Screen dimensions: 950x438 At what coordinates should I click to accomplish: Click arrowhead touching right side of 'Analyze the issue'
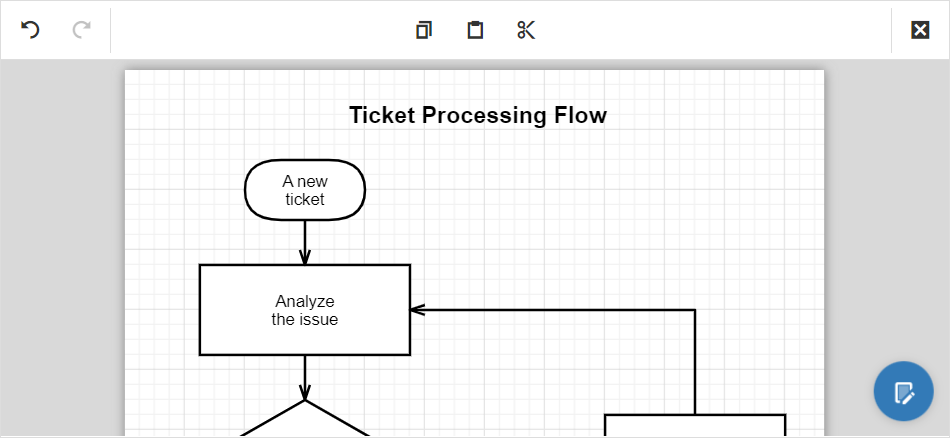[x=418, y=310]
